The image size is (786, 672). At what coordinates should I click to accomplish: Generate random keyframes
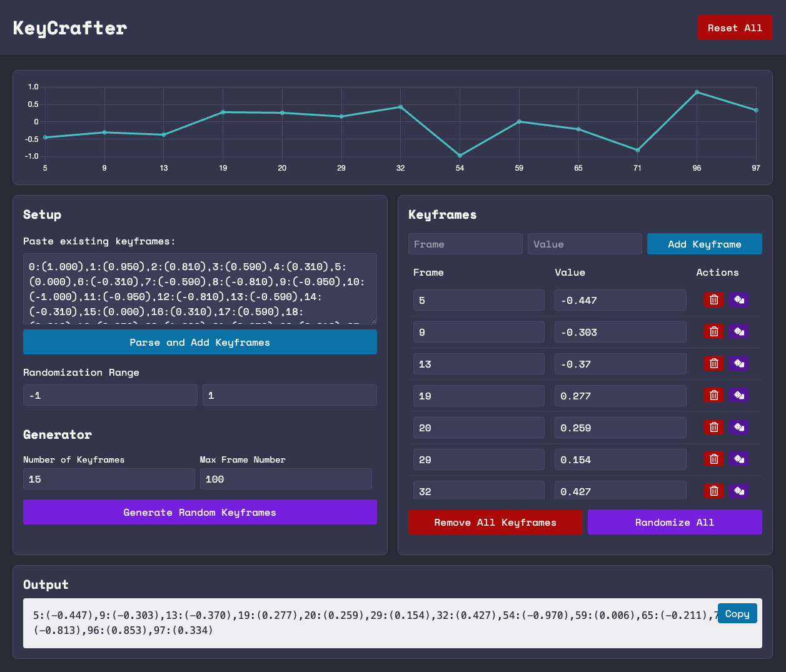click(x=199, y=513)
